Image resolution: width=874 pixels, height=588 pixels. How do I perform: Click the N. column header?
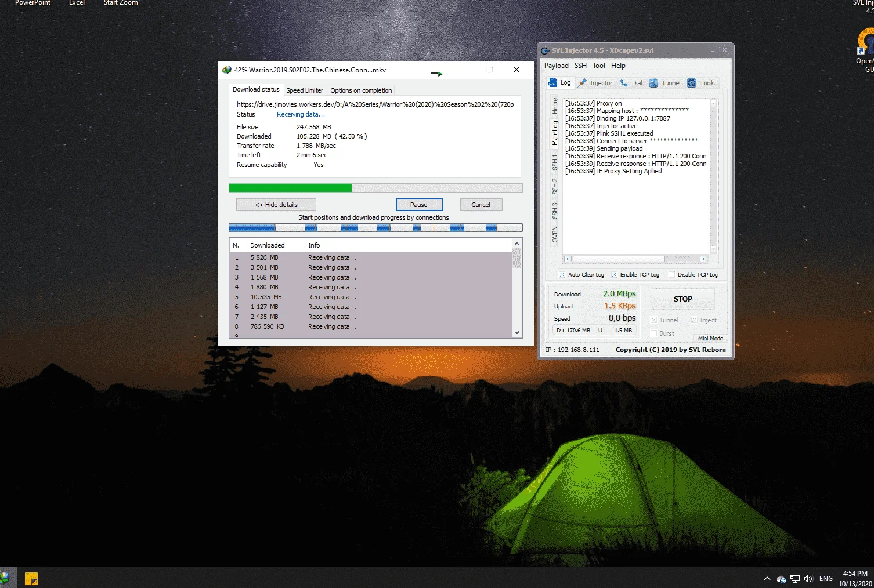point(238,245)
